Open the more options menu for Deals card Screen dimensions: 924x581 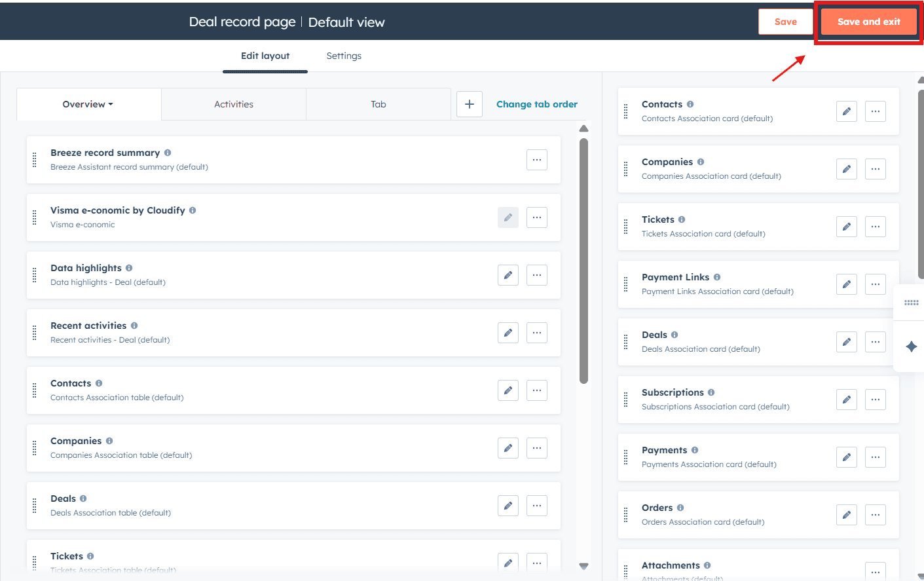(x=875, y=341)
